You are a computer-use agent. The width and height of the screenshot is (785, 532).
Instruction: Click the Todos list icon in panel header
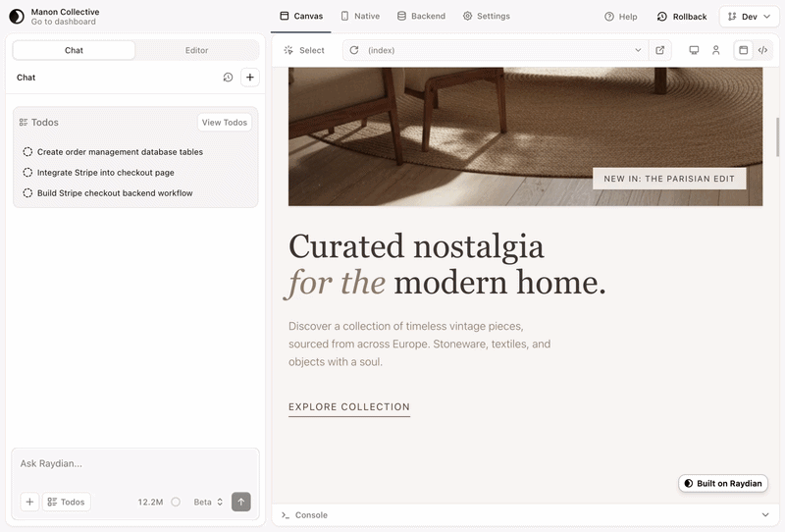pos(23,123)
